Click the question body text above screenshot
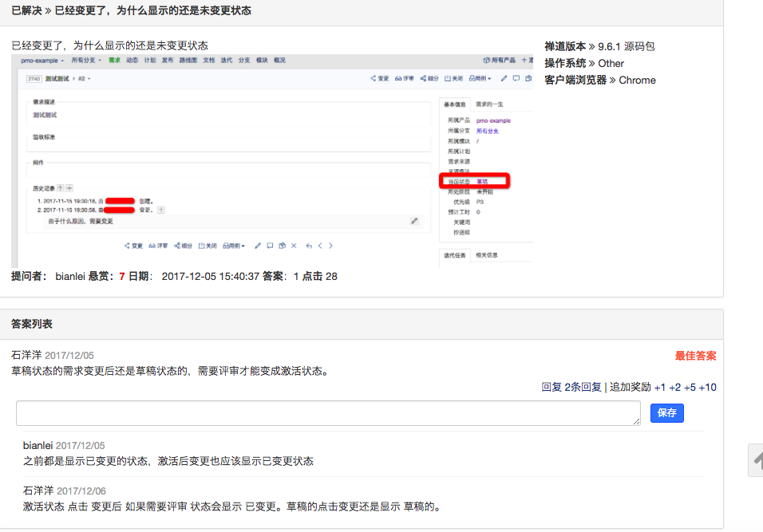The width and height of the screenshot is (763, 532). click(109, 45)
